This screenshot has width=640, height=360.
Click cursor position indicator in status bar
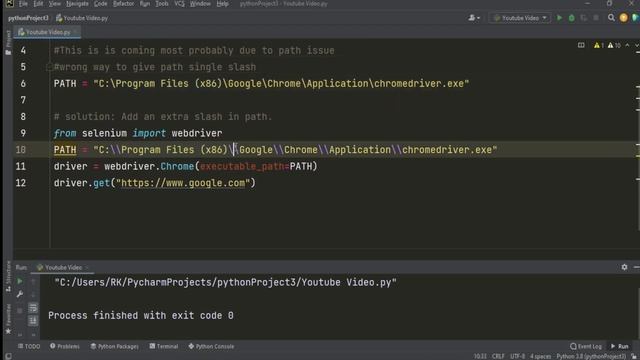pyautogui.click(x=480, y=356)
